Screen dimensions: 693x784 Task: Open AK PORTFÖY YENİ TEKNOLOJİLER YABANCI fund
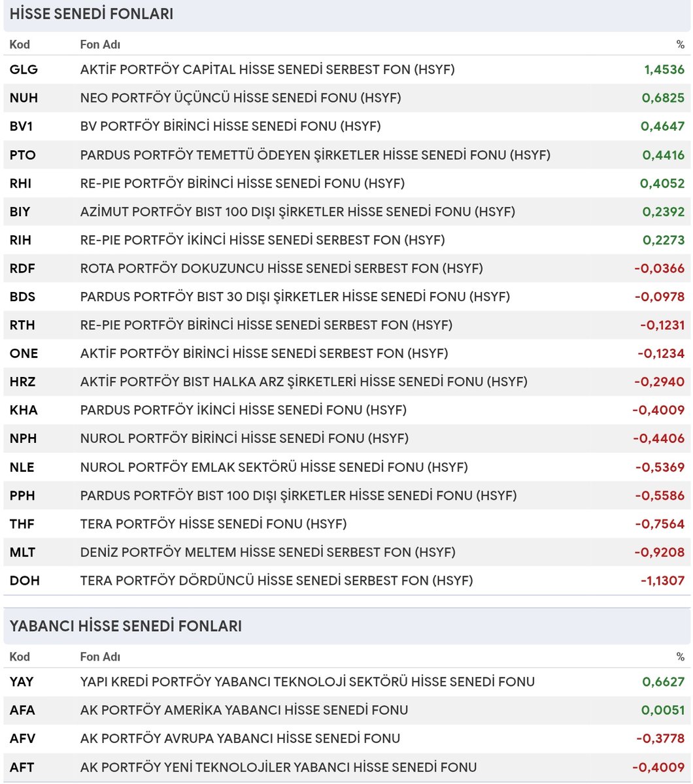[279, 767]
